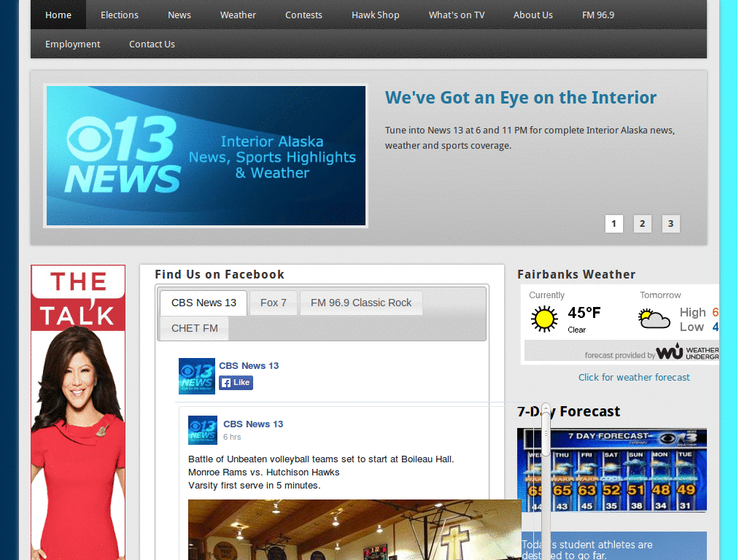Select slide 3 in the slider pager

(x=671, y=224)
